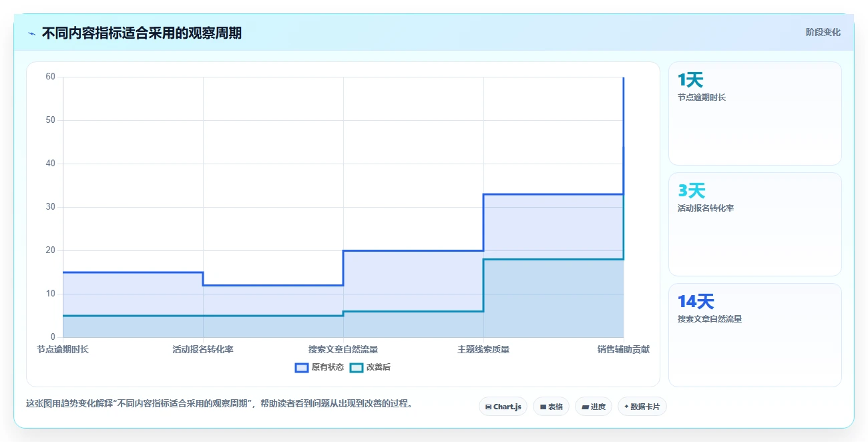Toggle the 改善后 legend item
Screen dimensions: 868x442
(370, 367)
